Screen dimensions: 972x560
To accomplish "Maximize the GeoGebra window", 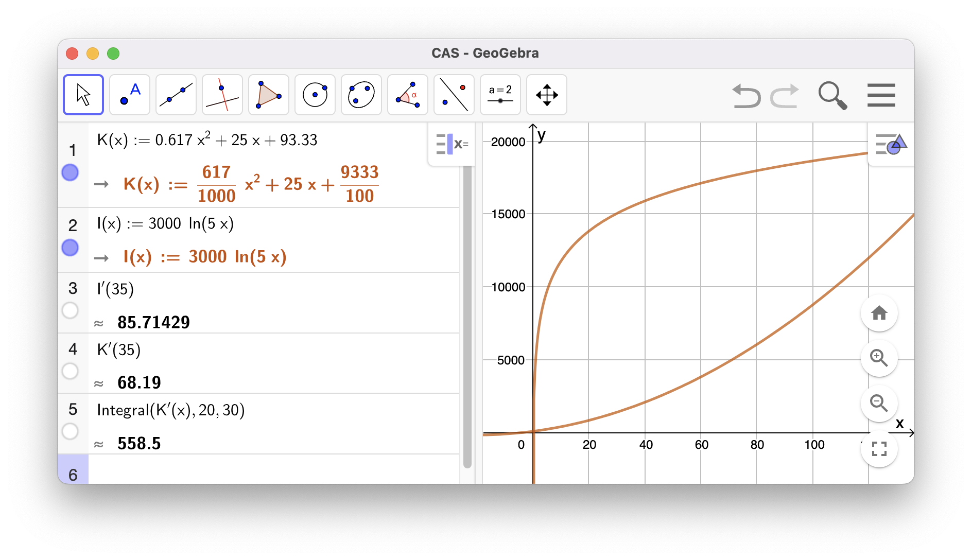I will (x=113, y=54).
